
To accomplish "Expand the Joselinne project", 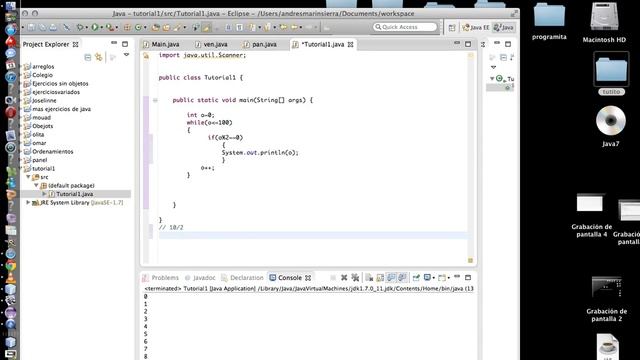I will coord(21,100).
